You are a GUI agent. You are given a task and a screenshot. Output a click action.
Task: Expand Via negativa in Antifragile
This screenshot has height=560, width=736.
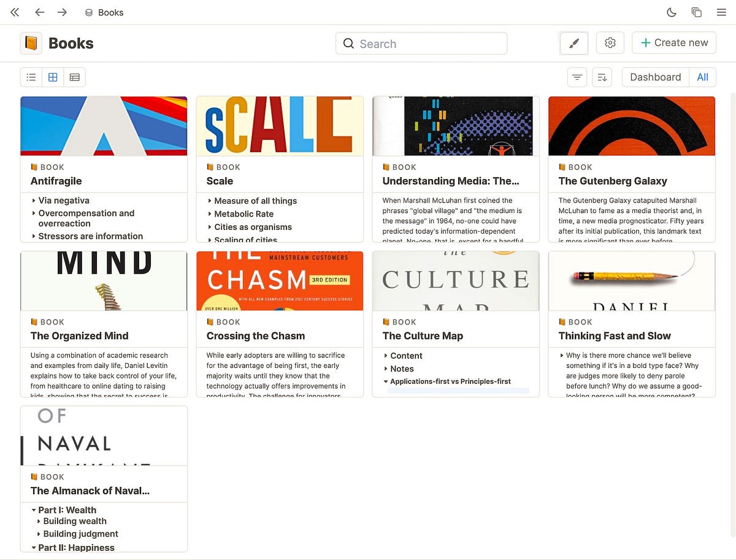click(33, 201)
